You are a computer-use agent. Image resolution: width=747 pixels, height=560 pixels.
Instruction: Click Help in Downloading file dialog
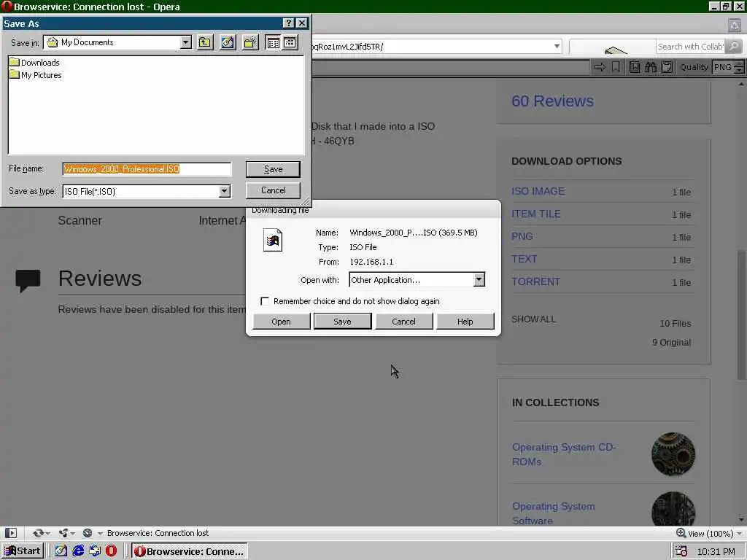pyautogui.click(x=465, y=322)
